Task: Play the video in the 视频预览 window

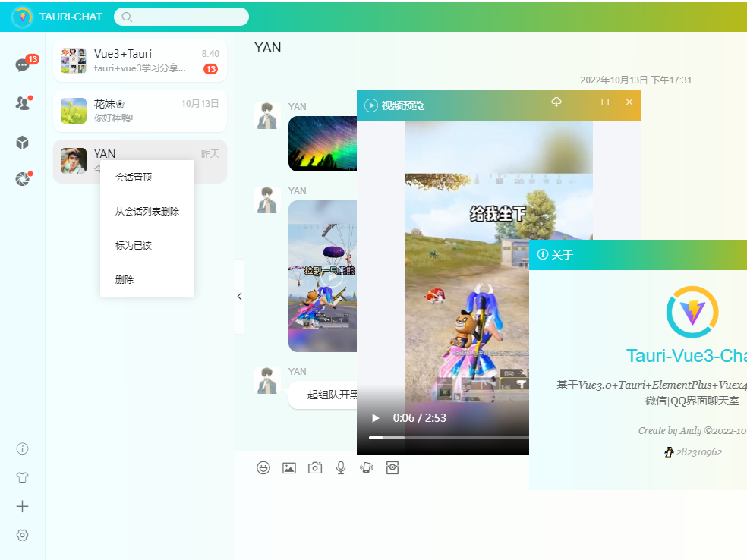Action: coord(376,418)
